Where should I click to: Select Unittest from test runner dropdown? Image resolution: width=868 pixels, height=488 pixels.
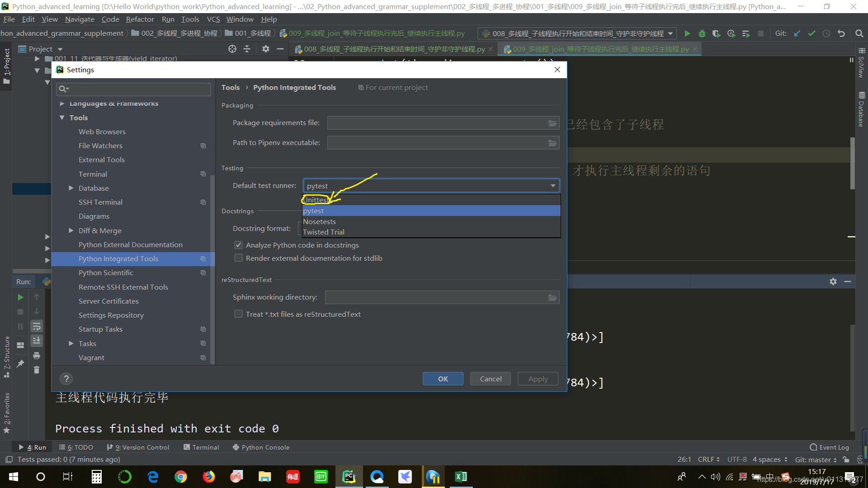[x=316, y=200]
